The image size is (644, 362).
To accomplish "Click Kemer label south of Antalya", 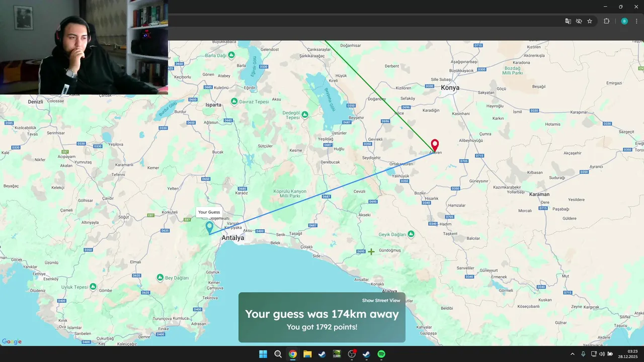I will coord(214,283).
